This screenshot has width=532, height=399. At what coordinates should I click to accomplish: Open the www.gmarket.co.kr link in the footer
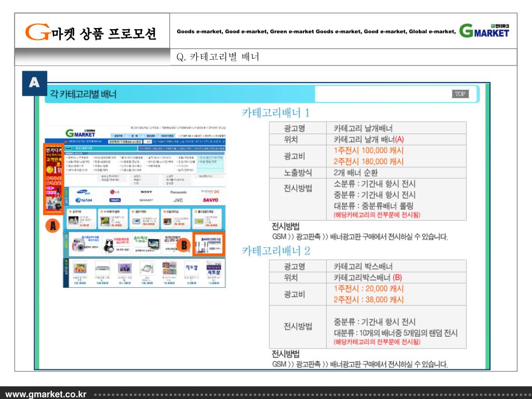46,394
